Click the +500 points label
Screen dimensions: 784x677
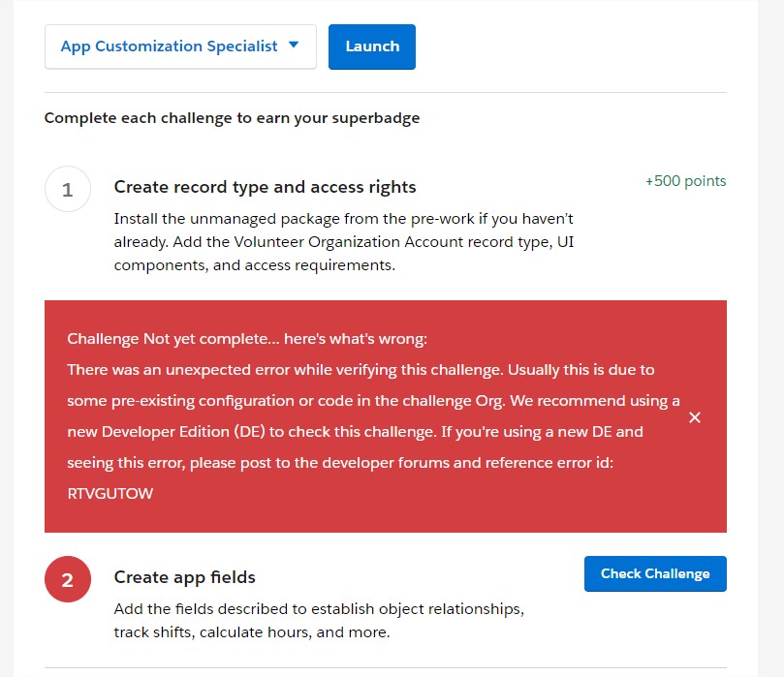point(685,181)
